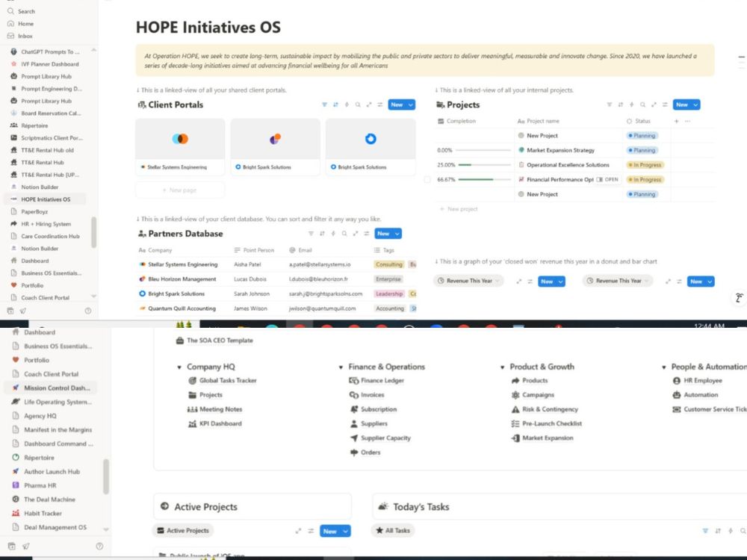Screen dimensions: 747x560
Task: Open the New dropdown arrow in Active Projects
Action: (x=345, y=530)
